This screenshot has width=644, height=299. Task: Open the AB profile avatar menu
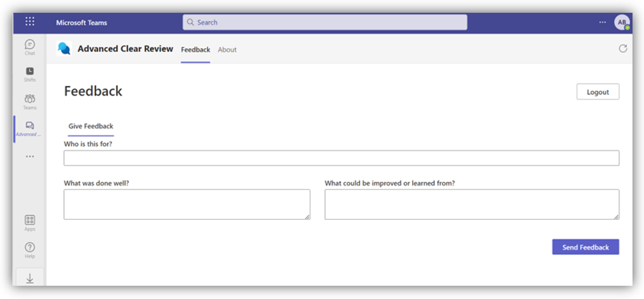pyautogui.click(x=622, y=22)
